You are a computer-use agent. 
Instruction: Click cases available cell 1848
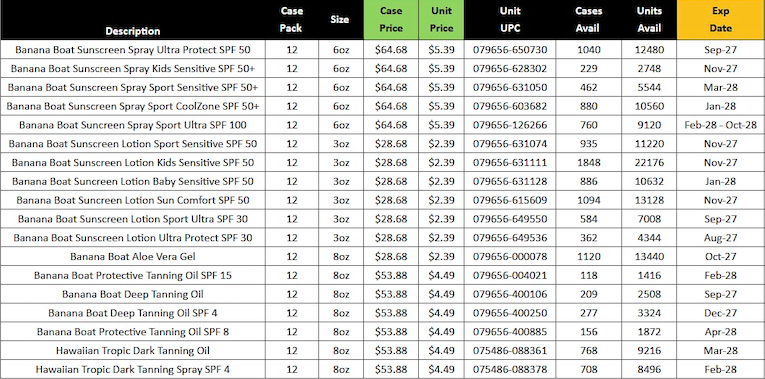(x=588, y=162)
